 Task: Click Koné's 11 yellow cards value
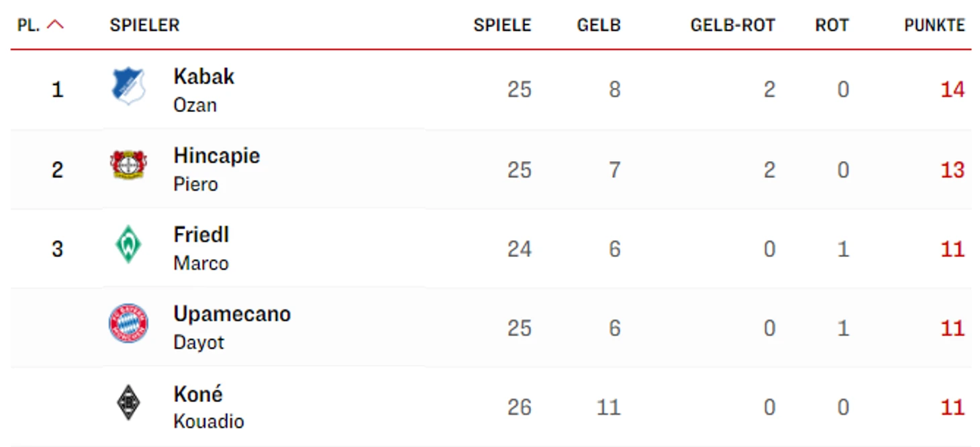point(608,407)
